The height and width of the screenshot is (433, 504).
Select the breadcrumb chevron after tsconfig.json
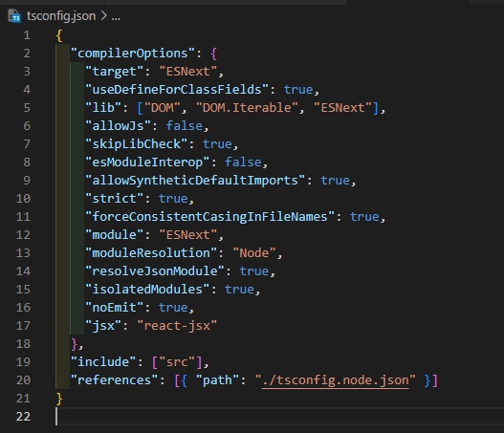(104, 15)
